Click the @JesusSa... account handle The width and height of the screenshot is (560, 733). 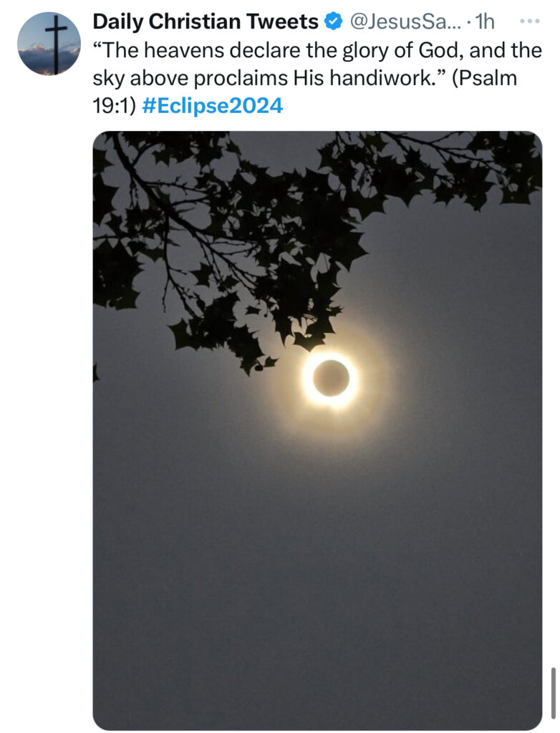coord(405,21)
